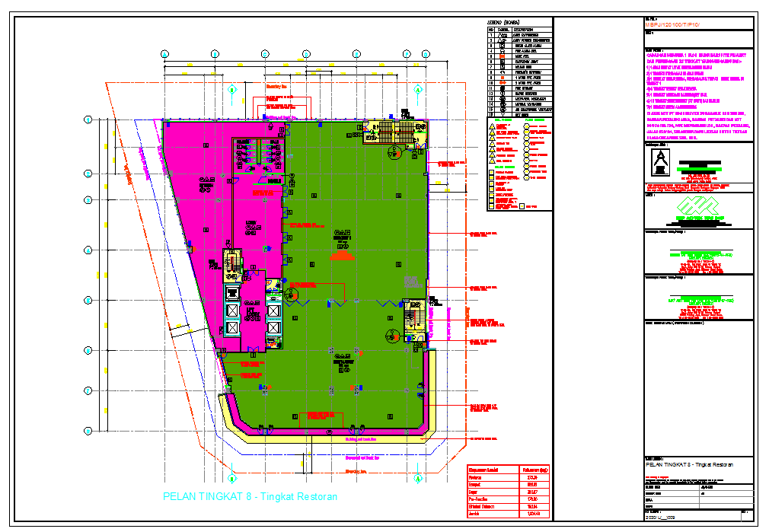Click the topmost grid bubble on left axis
Viewport: 769px width, 532px height.
tap(88, 119)
